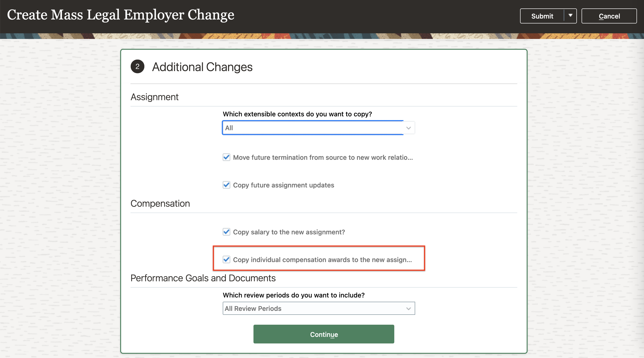
Task: Toggle Copy future assignment updates checkbox
Action: pyautogui.click(x=226, y=185)
